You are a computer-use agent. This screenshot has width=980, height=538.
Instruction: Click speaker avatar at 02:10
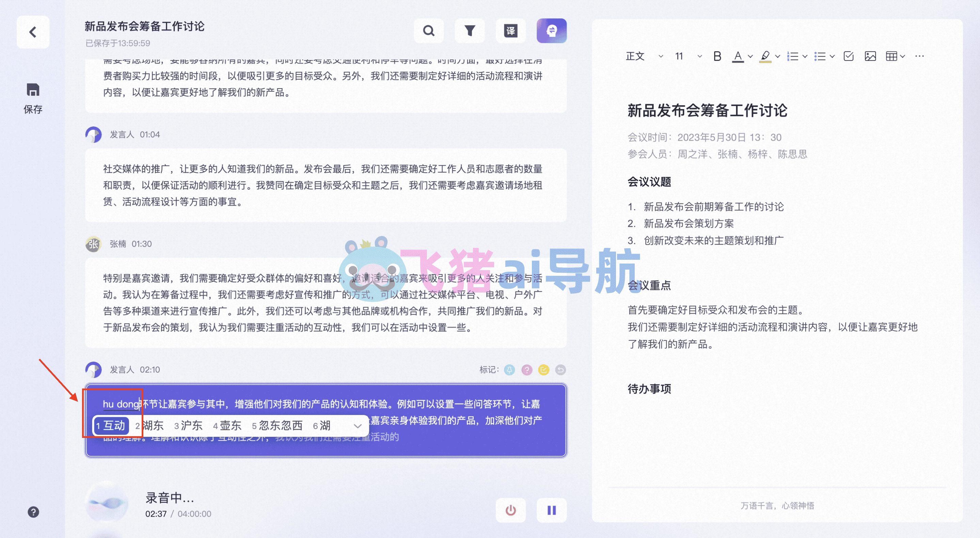click(94, 369)
